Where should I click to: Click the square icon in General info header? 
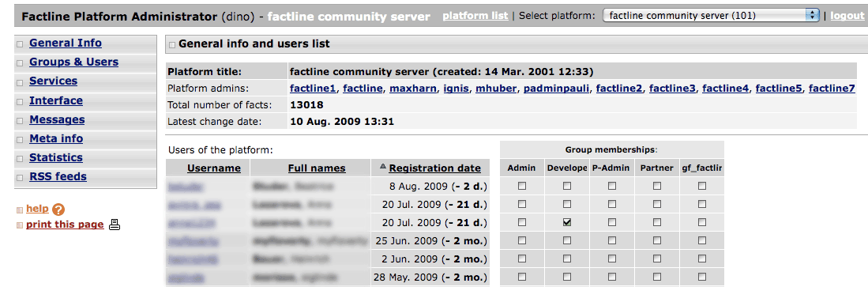pos(172,44)
